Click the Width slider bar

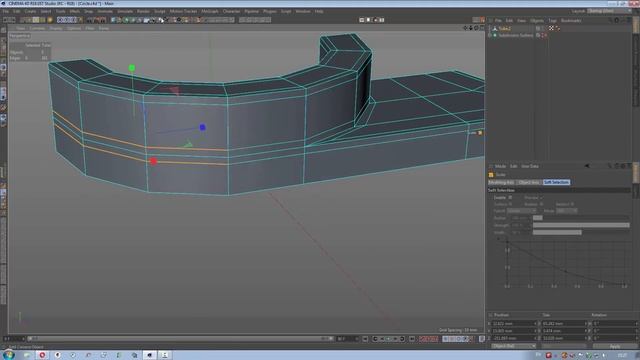[x=581, y=232]
